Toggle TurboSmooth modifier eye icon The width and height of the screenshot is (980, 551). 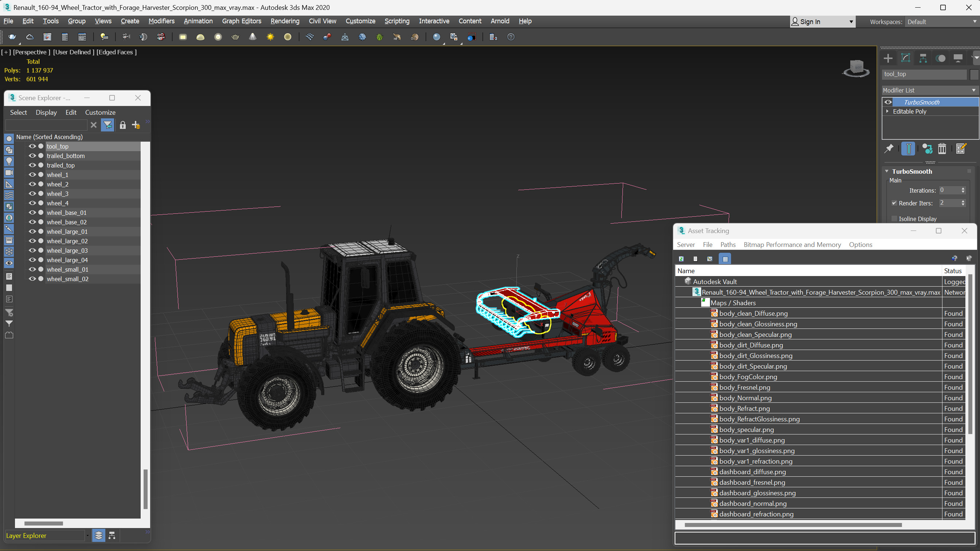click(x=888, y=102)
